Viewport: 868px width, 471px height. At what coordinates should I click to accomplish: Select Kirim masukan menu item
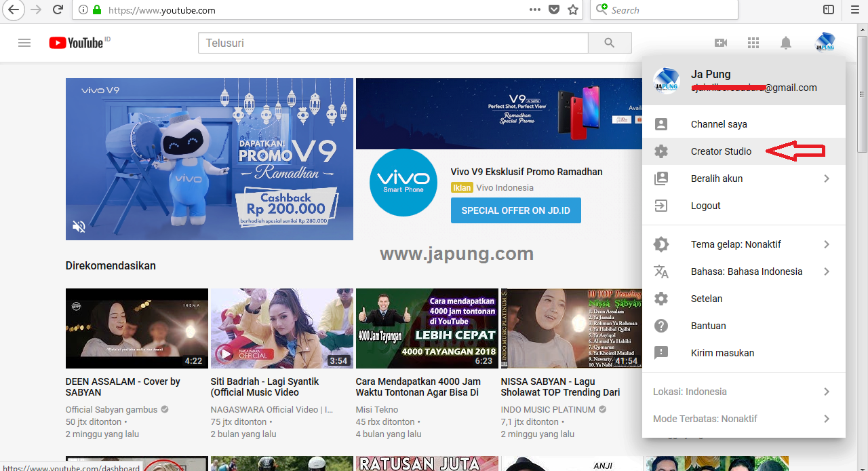click(x=744, y=353)
